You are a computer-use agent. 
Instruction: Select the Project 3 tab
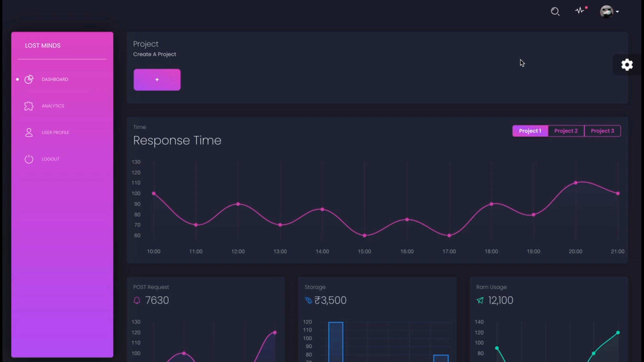602,131
